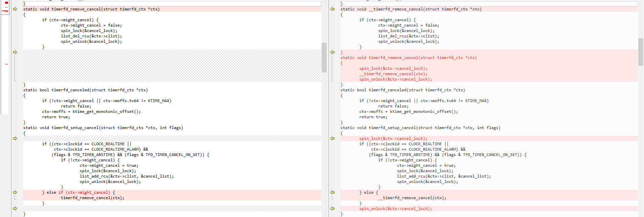Click 'static void __timerfd_remove_cancel' declaration in right pane
The image size is (644, 217).
(x=411, y=9)
